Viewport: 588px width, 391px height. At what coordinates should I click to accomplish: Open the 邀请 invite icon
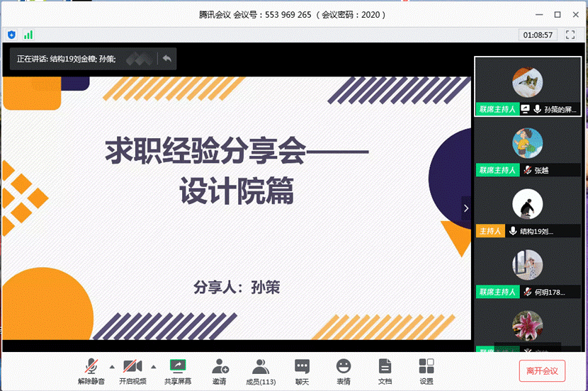[x=220, y=370]
